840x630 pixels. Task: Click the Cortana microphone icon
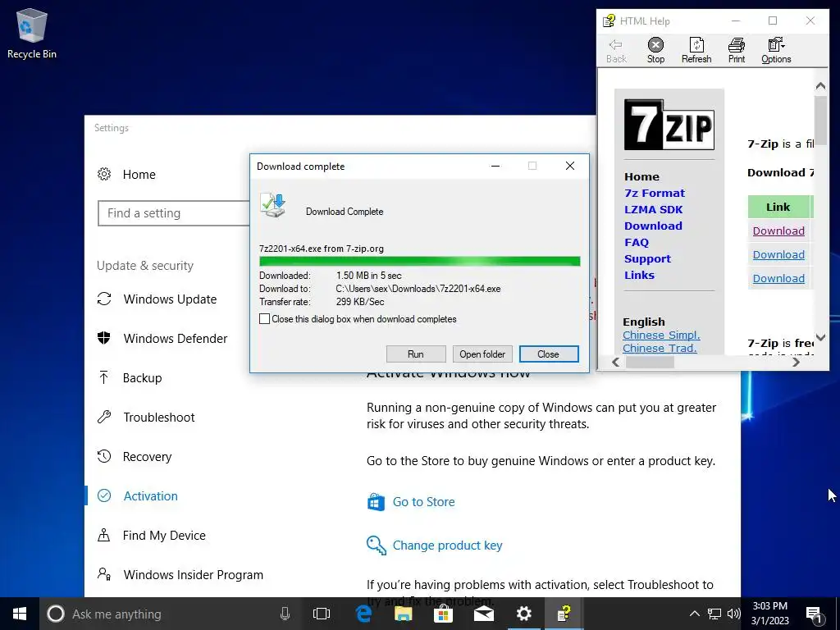click(x=285, y=614)
